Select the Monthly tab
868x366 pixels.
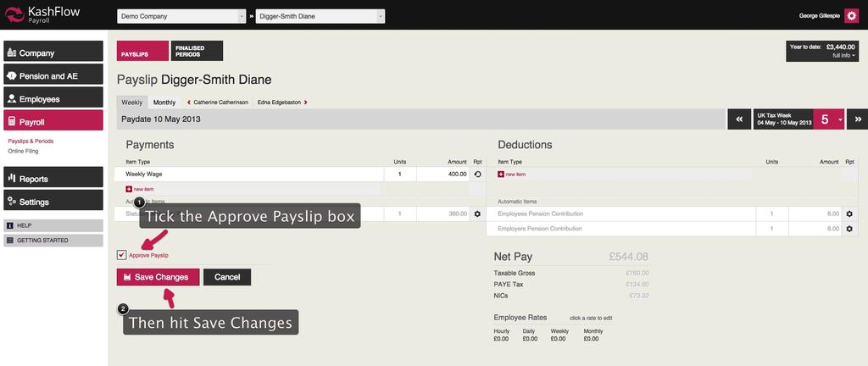click(x=164, y=102)
